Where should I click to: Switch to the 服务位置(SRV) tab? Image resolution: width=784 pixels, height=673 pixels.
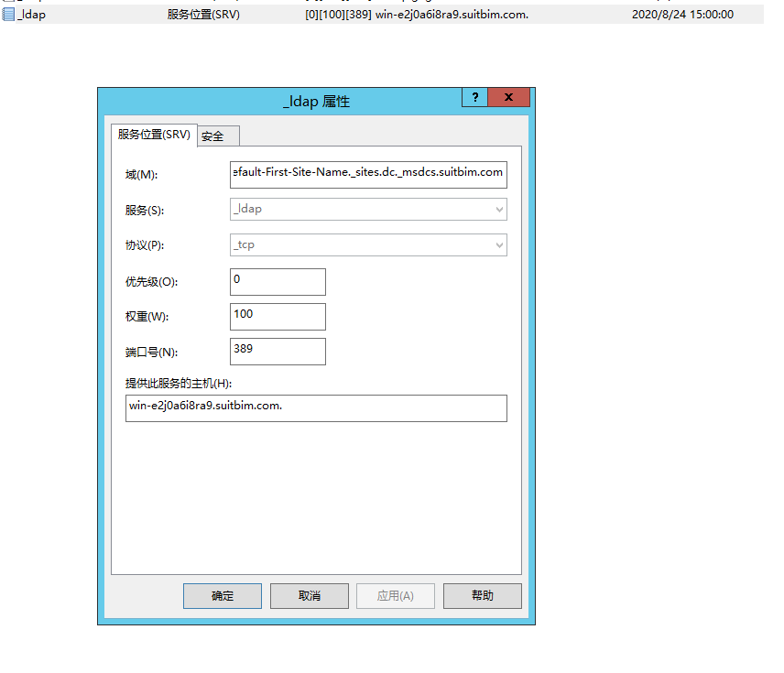tap(154, 135)
